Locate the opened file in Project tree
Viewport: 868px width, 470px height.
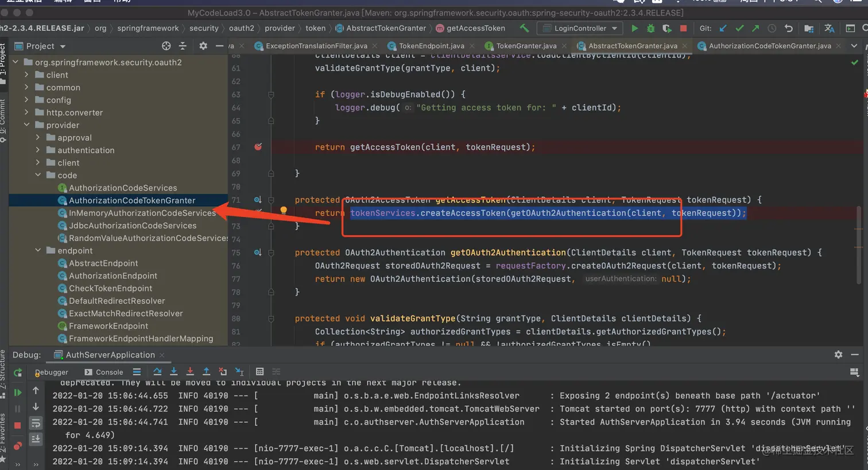coord(166,46)
